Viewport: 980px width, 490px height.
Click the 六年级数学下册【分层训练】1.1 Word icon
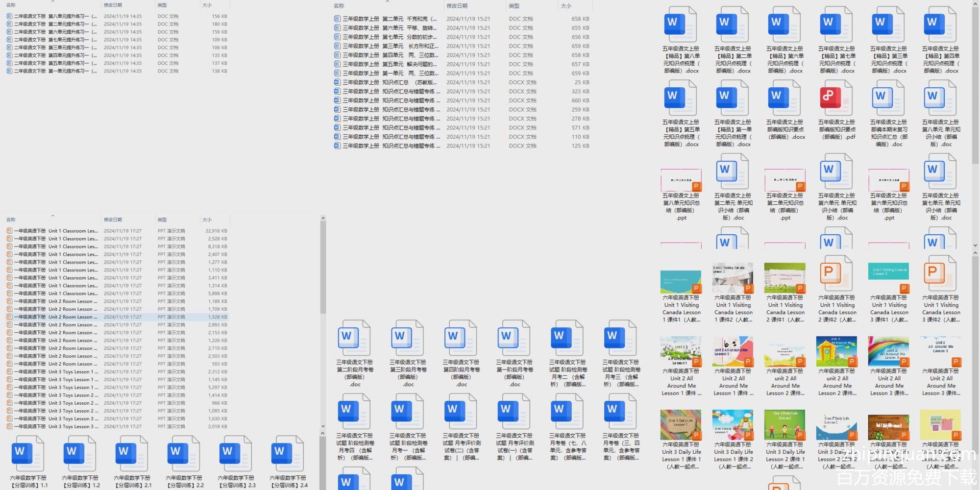[27, 453]
